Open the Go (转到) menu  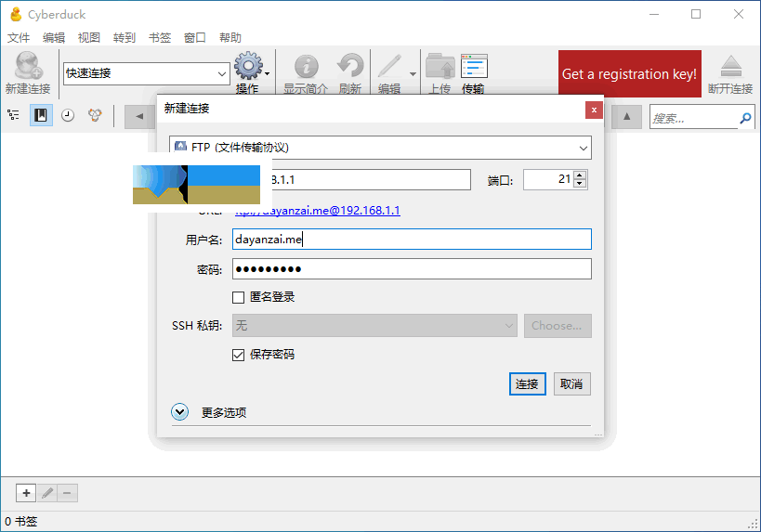pos(125,38)
